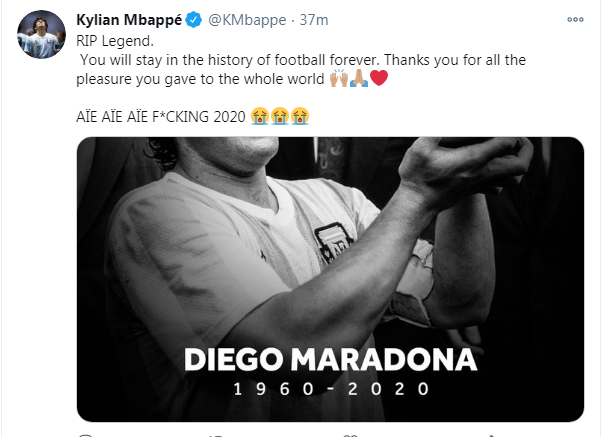This screenshot has height=437, width=614.
Task: Click the 'RIP Legend.' tweet text
Action: [115, 41]
